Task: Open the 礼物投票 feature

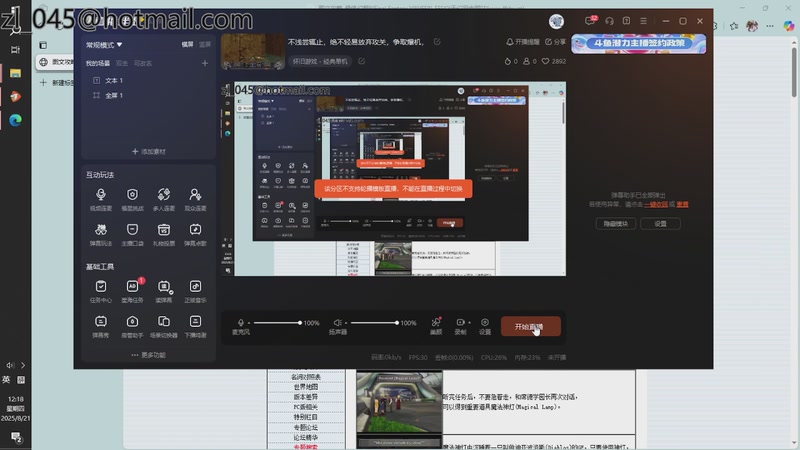Action: point(164,234)
